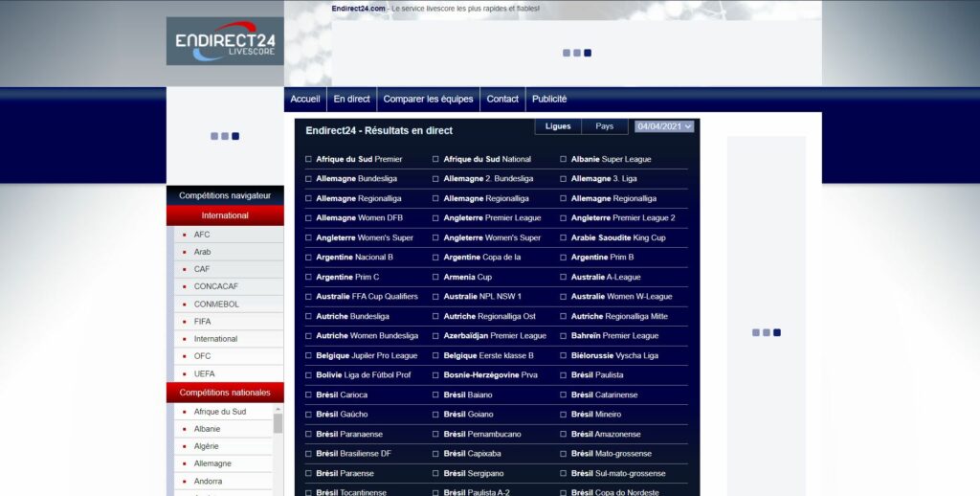
Task: Select CONCACAF in the sidebar
Action: point(216,286)
